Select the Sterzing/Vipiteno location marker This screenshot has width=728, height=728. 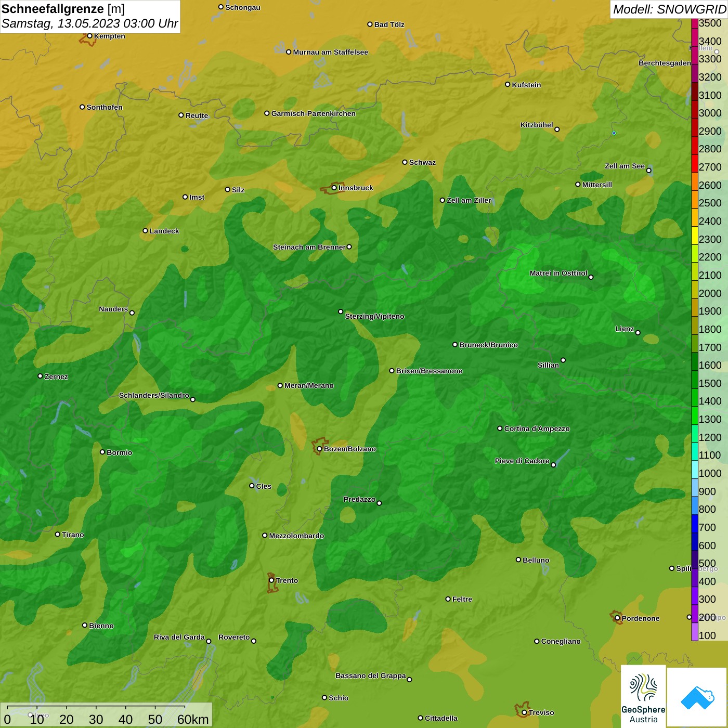pos(341,311)
